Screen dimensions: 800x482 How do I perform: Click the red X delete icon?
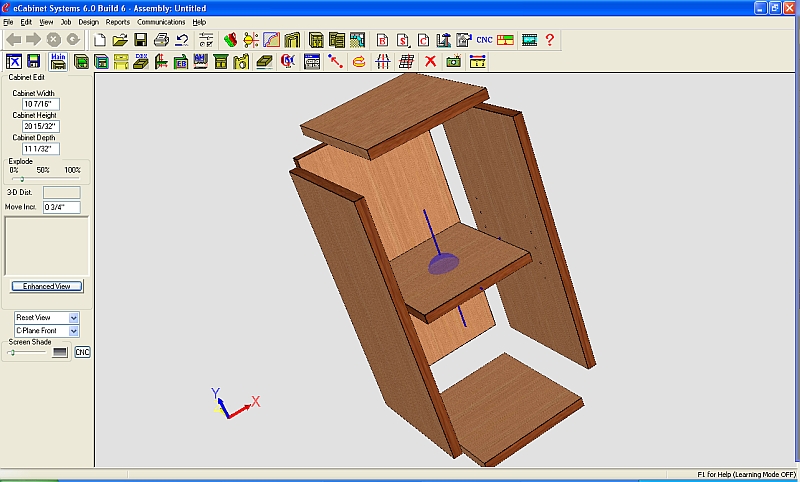[431, 62]
